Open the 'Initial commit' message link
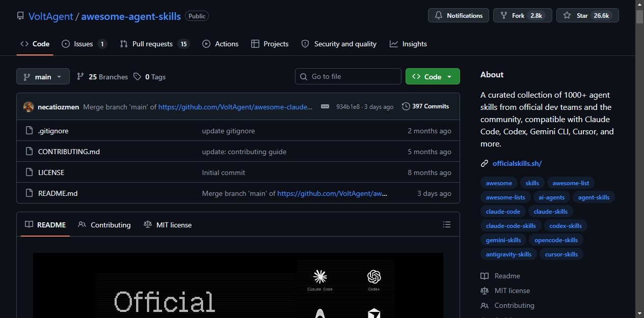This screenshot has height=318, width=644. tap(223, 172)
